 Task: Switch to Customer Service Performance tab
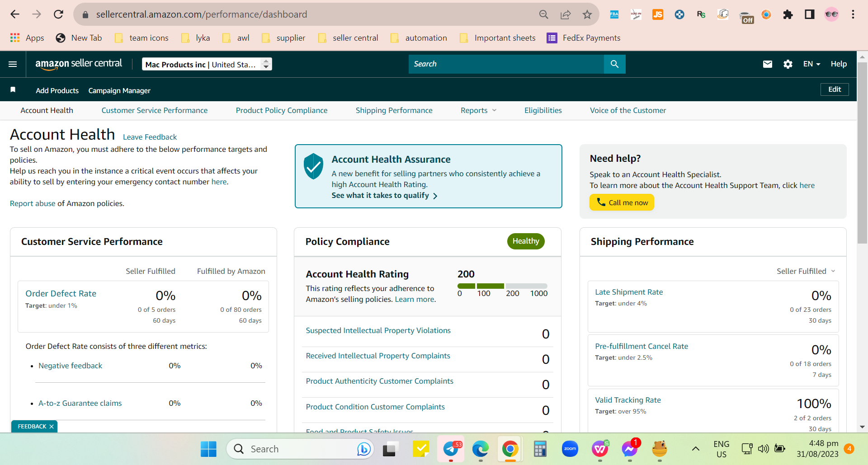(x=155, y=110)
